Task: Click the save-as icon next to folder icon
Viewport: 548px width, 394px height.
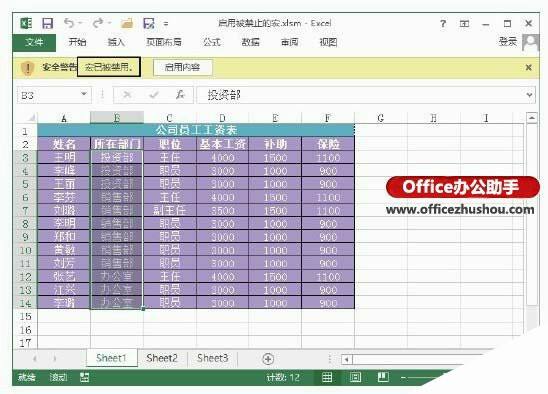Action: (149, 23)
